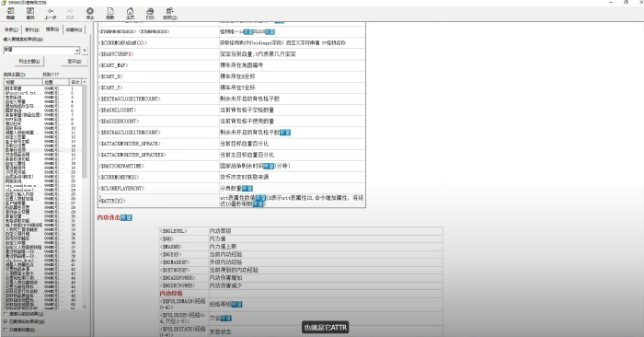Screen dimensions: 644x337
Task: Toggle 匹配相似的单词 checkbox
Action: coord(6,321)
